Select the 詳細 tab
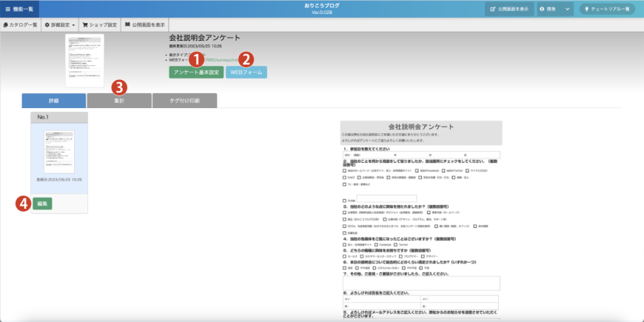644x322 pixels. [53, 101]
